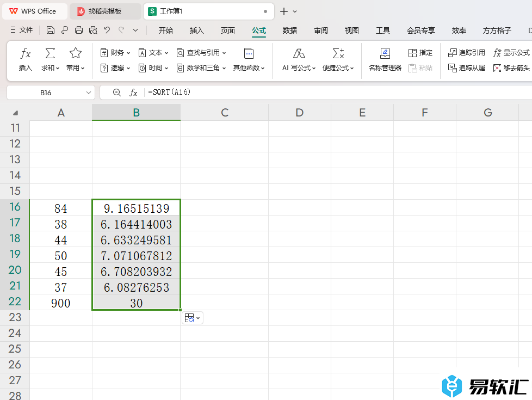Click the AutoSum sigma icon
The width and height of the screenshot is (532, 400).
coord(50,53)
